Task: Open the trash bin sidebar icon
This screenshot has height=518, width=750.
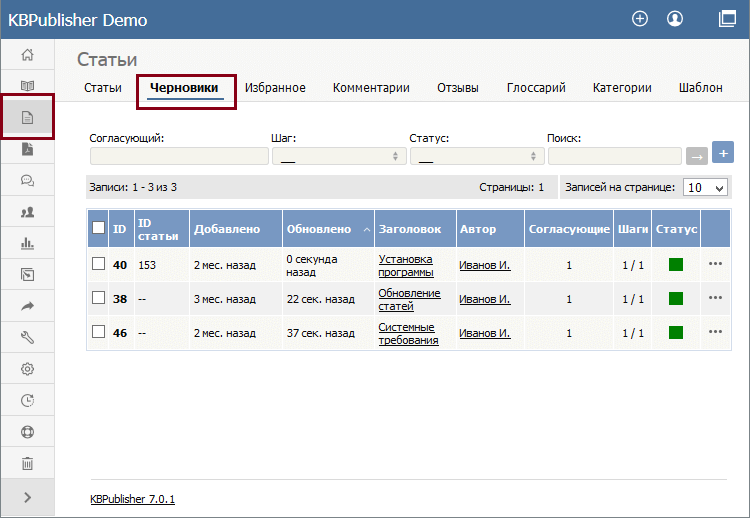Action: (27, 463)
